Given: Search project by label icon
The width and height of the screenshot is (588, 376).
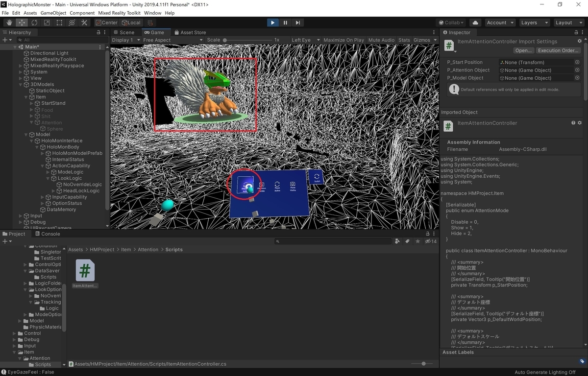Looking at the screenshot, I should 407,241.
